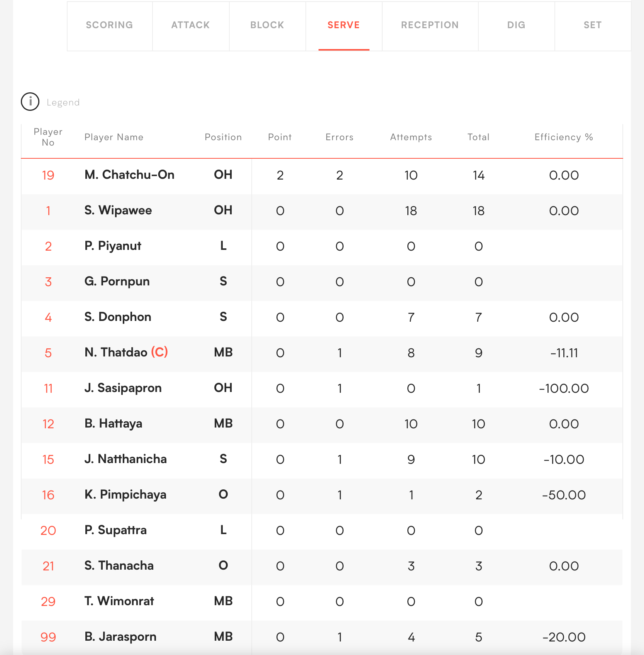Click the Legend info icon
Image resolution: width=644 pixels, height=655 pixels.
pyautogui.click(x=30, y=102)
